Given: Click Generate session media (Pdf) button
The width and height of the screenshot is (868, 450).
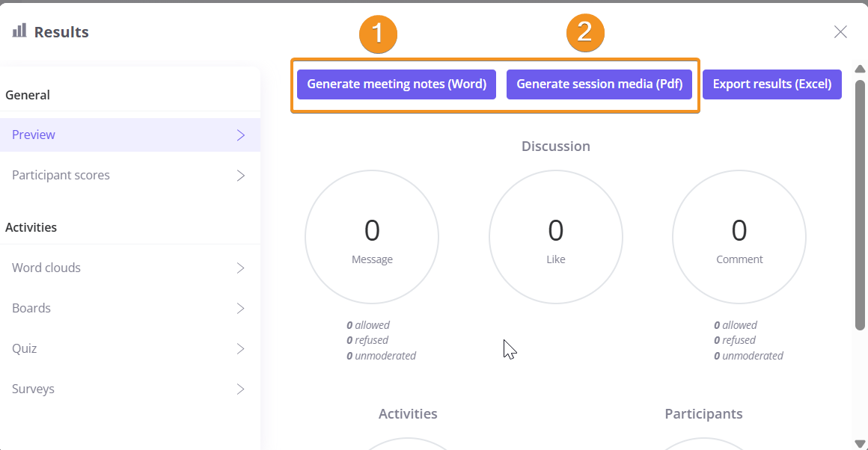Looking at the screenshot, I should click(599, 84).
